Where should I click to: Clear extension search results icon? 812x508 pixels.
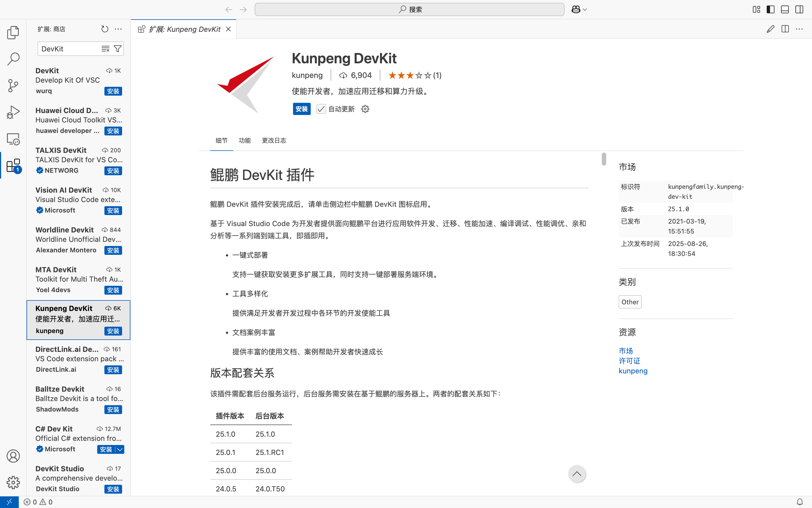point(106,49)
